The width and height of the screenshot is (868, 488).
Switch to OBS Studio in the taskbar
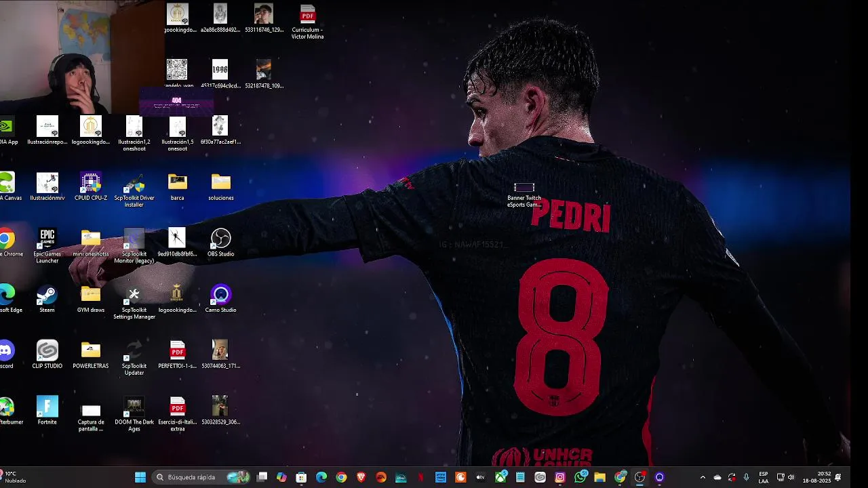tap(639, 477)
